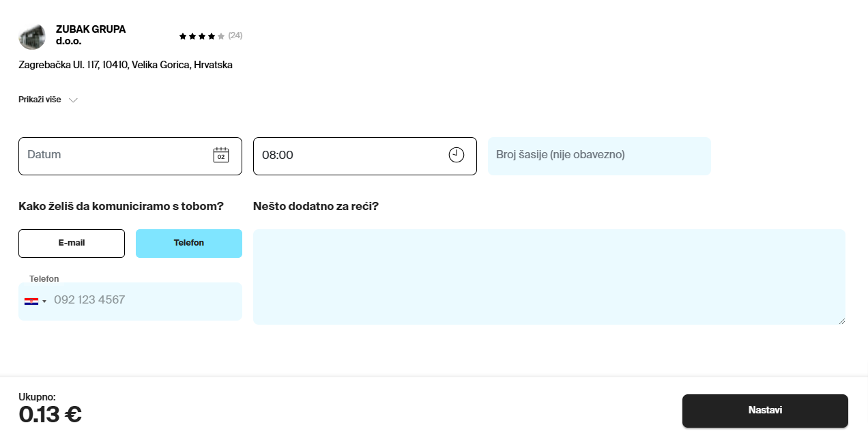Viewport: 868px width, 440px height.
Task: Focus the Broj šasije input field
Action: click(599, 156)
